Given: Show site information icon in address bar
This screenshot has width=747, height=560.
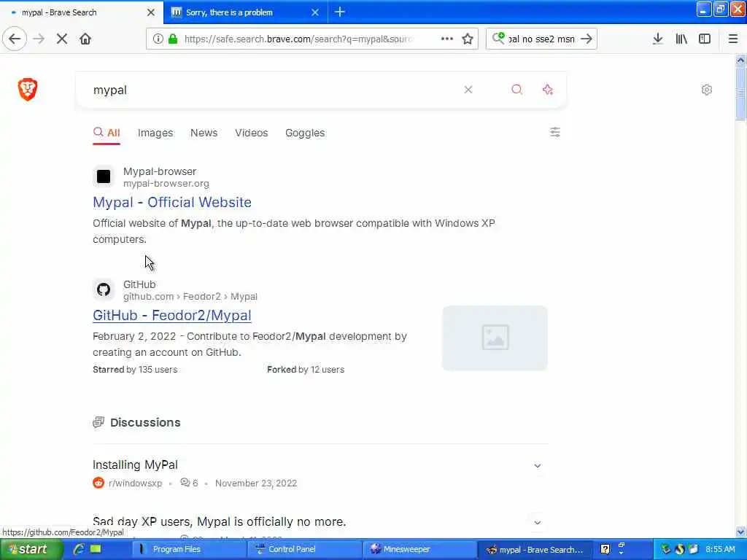Looking at the screenshot, I should (x=158, y=39).
